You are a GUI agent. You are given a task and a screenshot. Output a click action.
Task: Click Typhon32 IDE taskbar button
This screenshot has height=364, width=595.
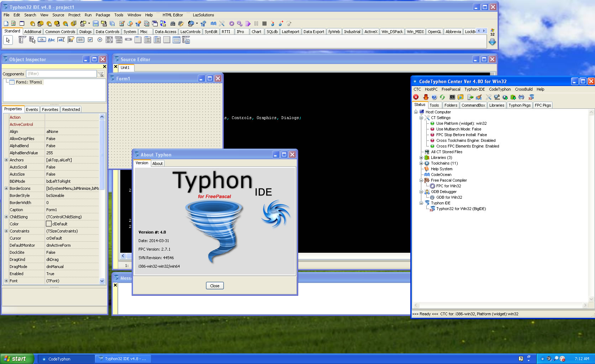(123, 359)
